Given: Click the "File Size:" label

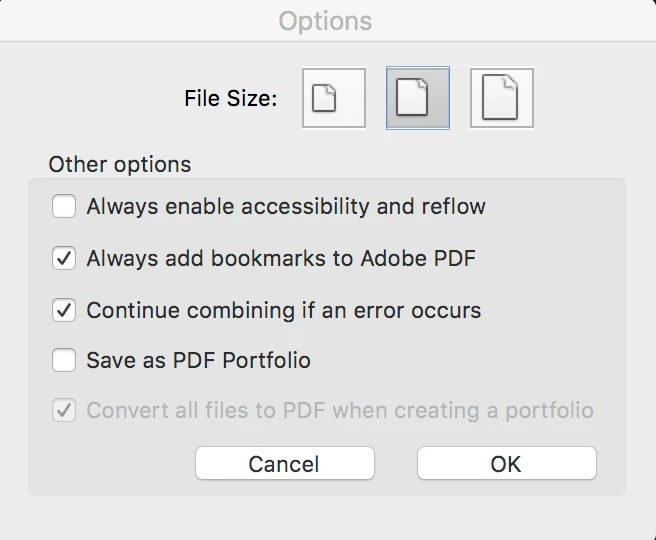Looking at the screenshot, I should click(x=231, y=99).
